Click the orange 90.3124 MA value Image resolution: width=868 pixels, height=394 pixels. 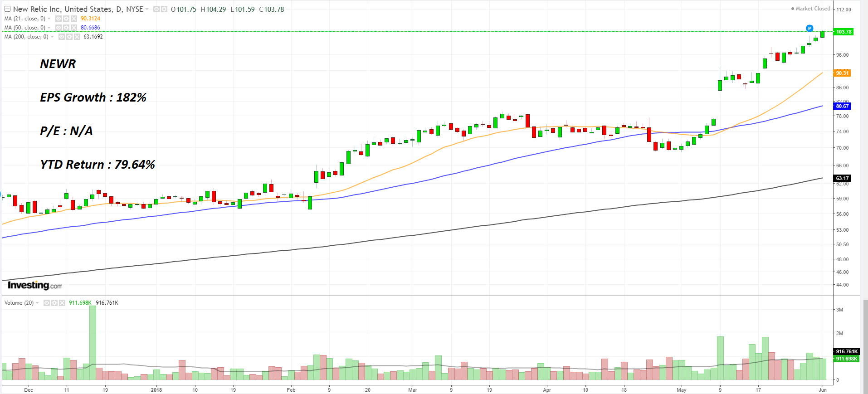(x=90, y=19)
